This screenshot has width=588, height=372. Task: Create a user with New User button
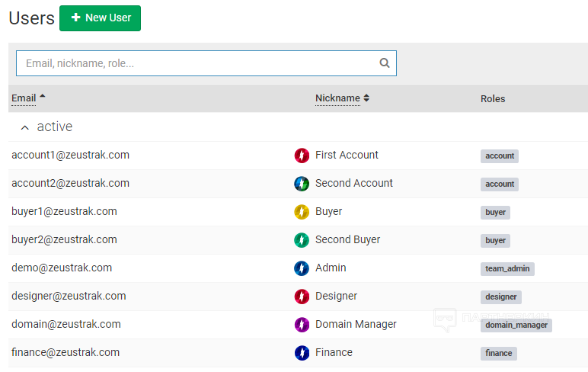coord(100,18)
